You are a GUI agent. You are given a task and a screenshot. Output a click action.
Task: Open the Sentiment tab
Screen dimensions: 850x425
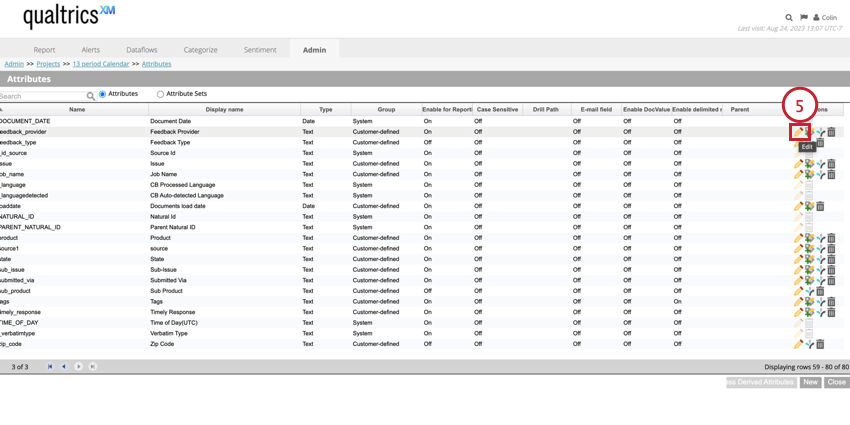tap(260, 50)
